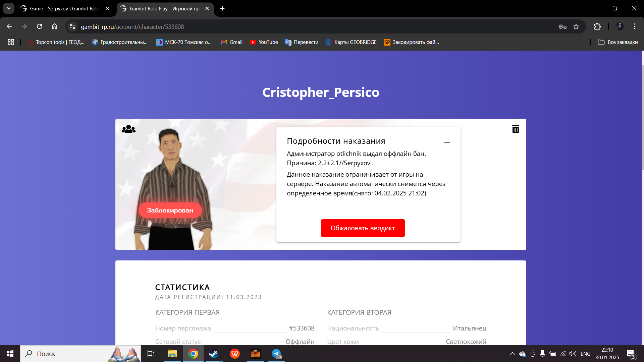This screenshot has width=644, height=362.
Task: Click the trash delete character icon
Action: 516,129
